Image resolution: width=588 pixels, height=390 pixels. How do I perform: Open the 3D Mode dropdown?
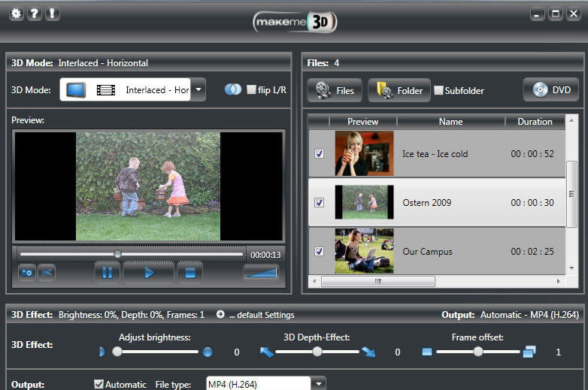click(199, 90)
